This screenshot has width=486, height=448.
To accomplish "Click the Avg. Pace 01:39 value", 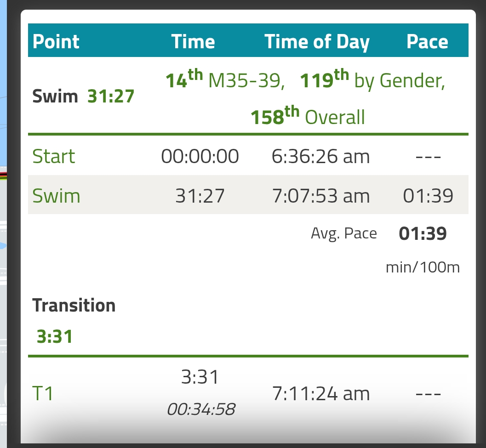I will [x=423, y=233].
